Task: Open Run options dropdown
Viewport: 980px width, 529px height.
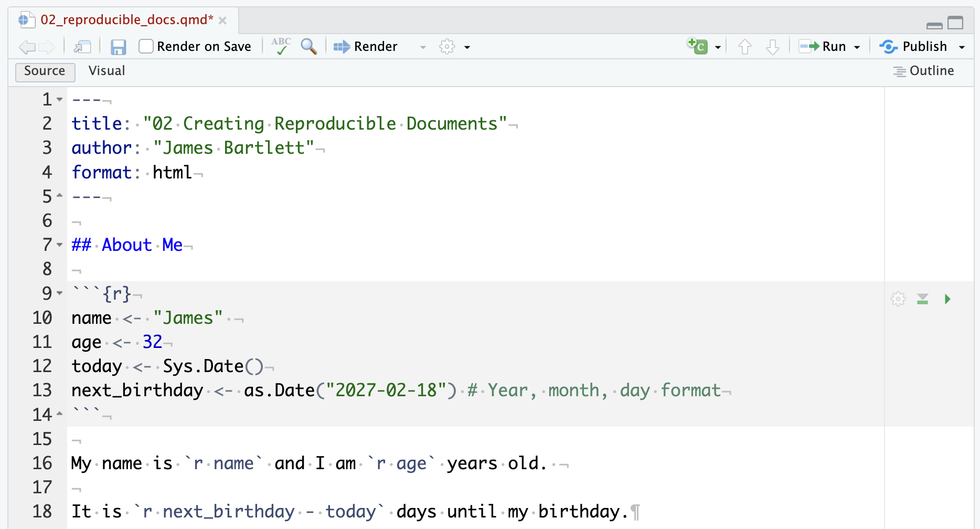Action: (x=857, y=47)
